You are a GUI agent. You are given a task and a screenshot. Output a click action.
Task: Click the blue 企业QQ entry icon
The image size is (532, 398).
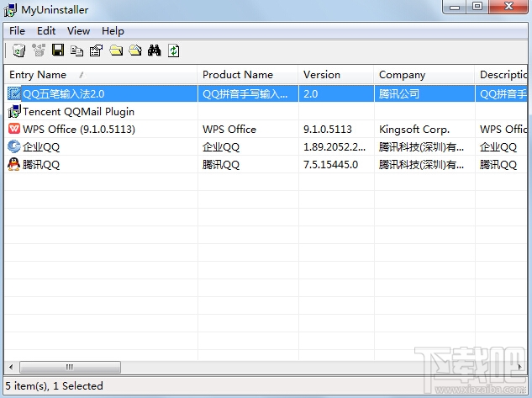point(14,146)
